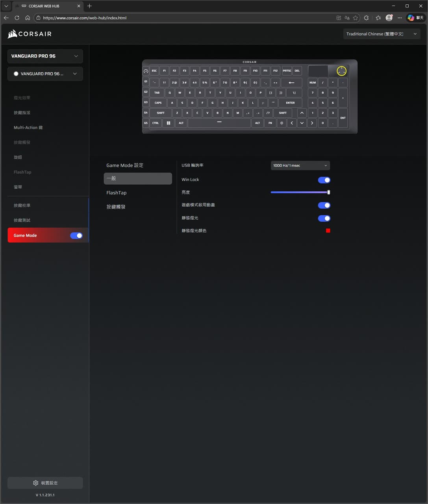Open 按鍵指派 in the sidebar
Image resolution: width=428 pixels, height=504 pixels.
coord(22,113)
